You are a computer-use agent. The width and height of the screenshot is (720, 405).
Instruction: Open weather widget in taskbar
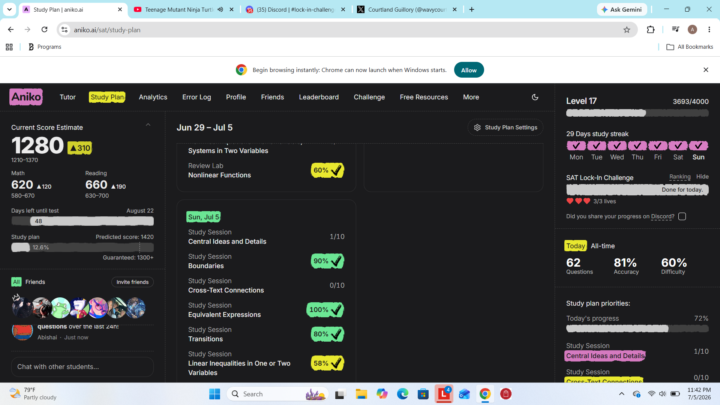pyautogui.click(x=33, y=394)
